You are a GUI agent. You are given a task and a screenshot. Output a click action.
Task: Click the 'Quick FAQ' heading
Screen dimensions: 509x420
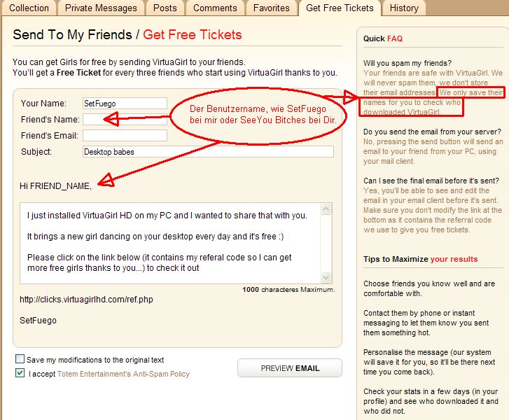click(383, 38)
